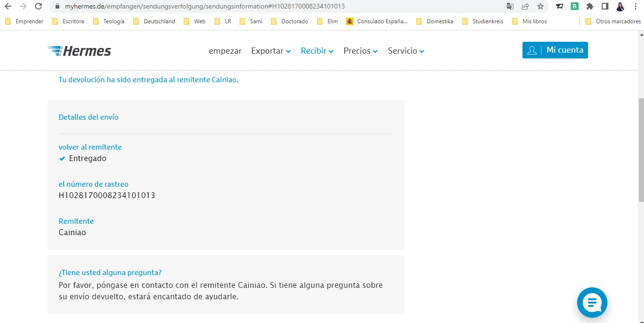Screen dimensions: 644x323
Task: Open the Studienkreis bookmarks folder
Action: click(x=483, y=21)
